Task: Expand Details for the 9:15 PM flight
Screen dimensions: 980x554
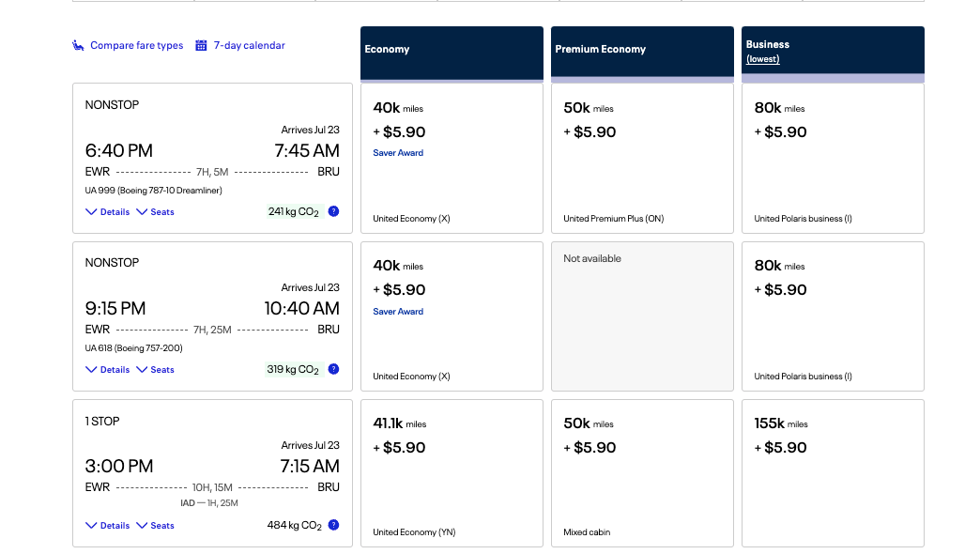Action: [x=108, y=370]
